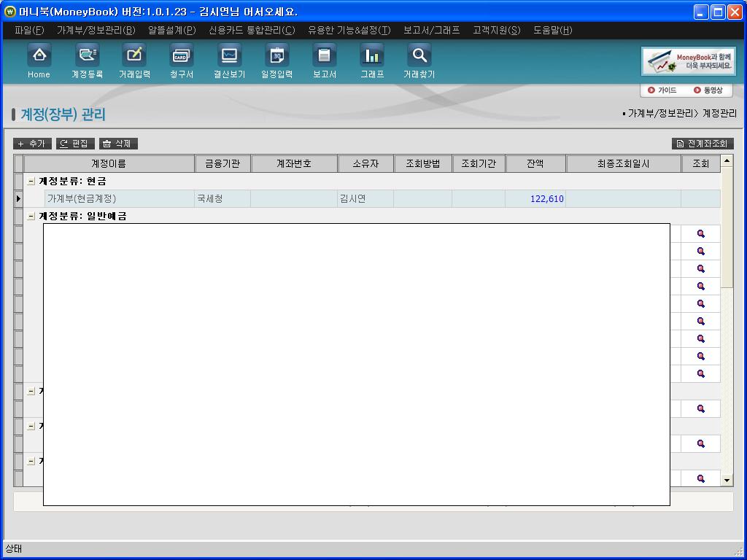Click the 전계좌조회 button

(x=703, y=144)
